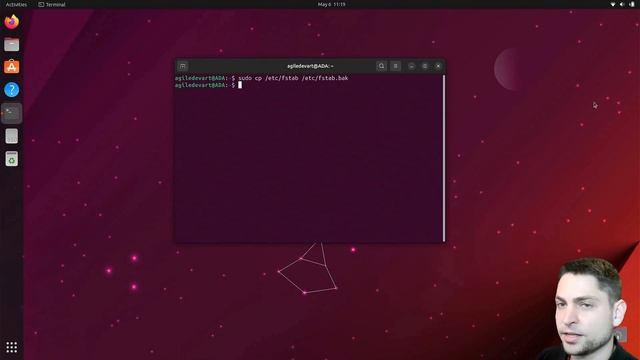Launch Ubuntu Software from the dock
This screenshot has height=360, width=640.
tap(11, 67)
